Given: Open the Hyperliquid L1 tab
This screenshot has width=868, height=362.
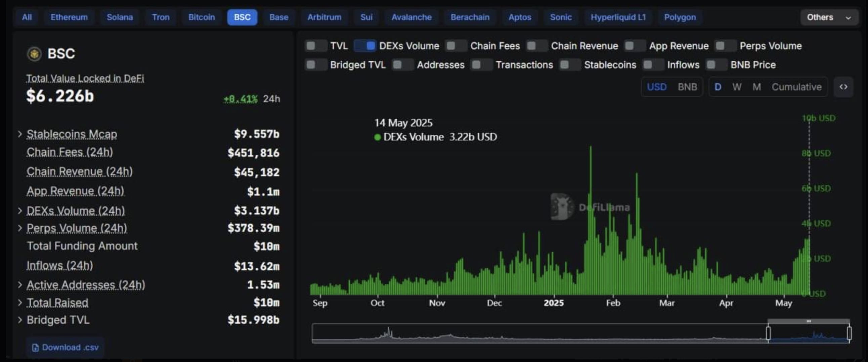Looking at the screenshot, I should click(618, 17).
